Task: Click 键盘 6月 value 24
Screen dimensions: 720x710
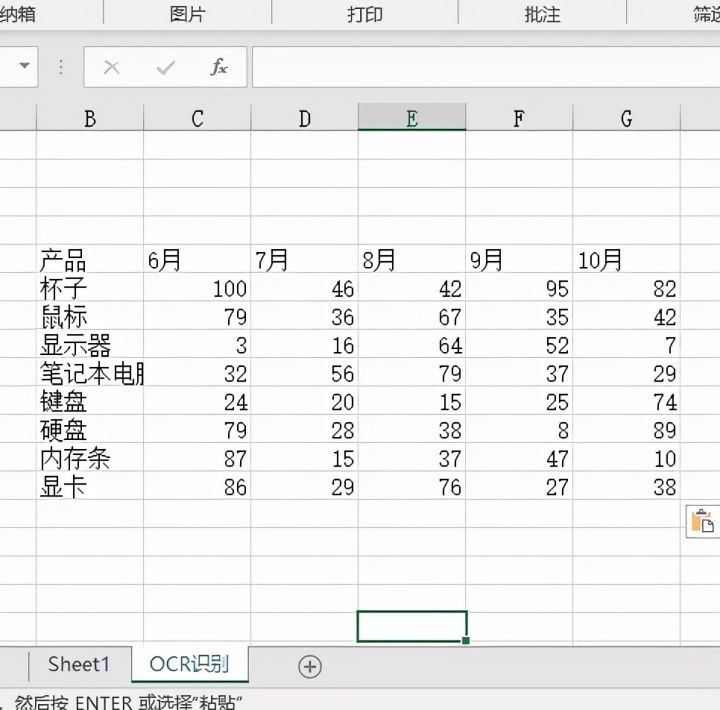Action: point(197,401)
